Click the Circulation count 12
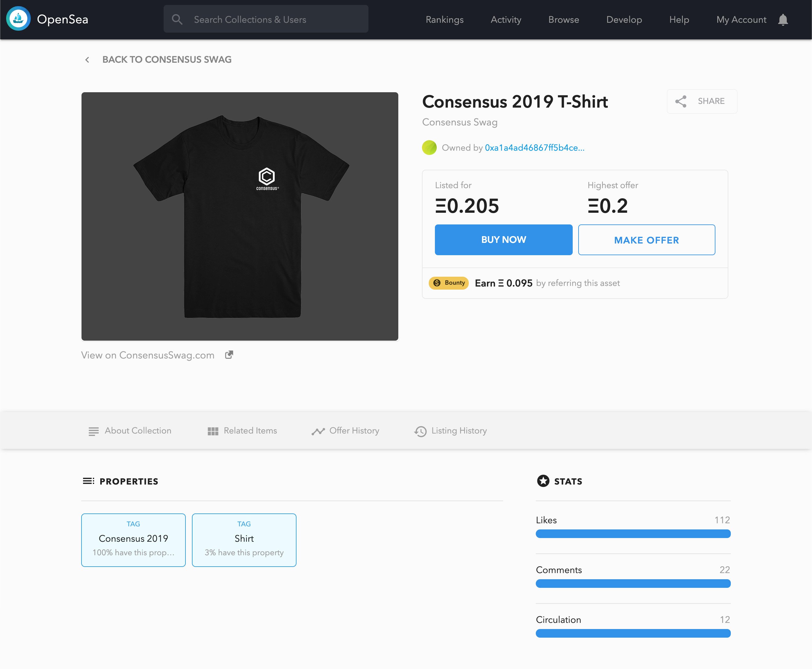The width and height of the screenshot is (812, 669). pos(725,620)
